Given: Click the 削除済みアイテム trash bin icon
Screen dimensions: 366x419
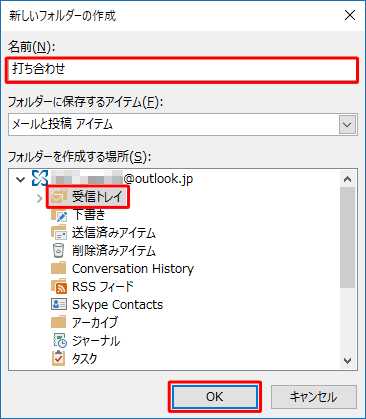Looking at the screenshot, I should point(58,250).
